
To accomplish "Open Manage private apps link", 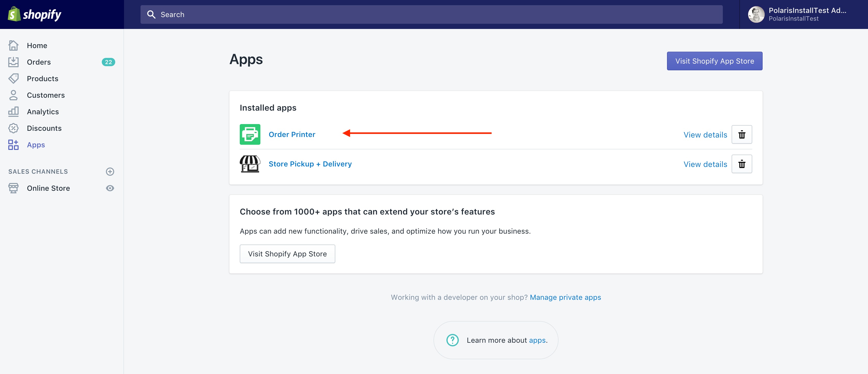I will 565,297.
